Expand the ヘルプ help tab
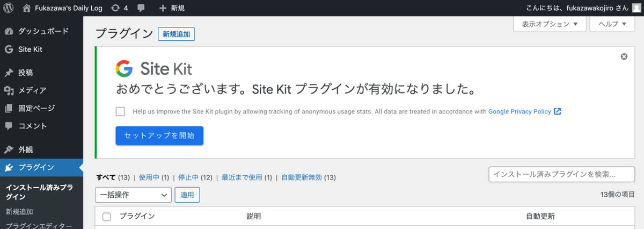This screenshot has width=644, height=229. tap(612, 24)
